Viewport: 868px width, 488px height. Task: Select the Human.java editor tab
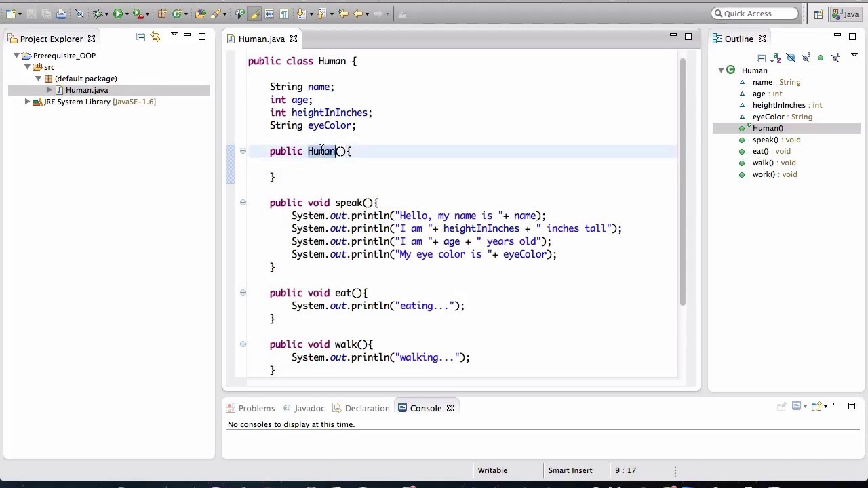[x=261, y=39]
